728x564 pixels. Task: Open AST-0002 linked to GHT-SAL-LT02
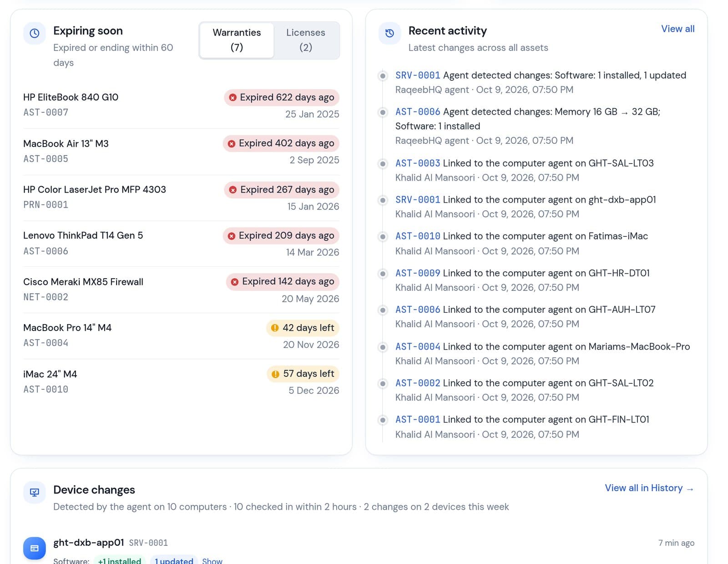pos(418,383)
